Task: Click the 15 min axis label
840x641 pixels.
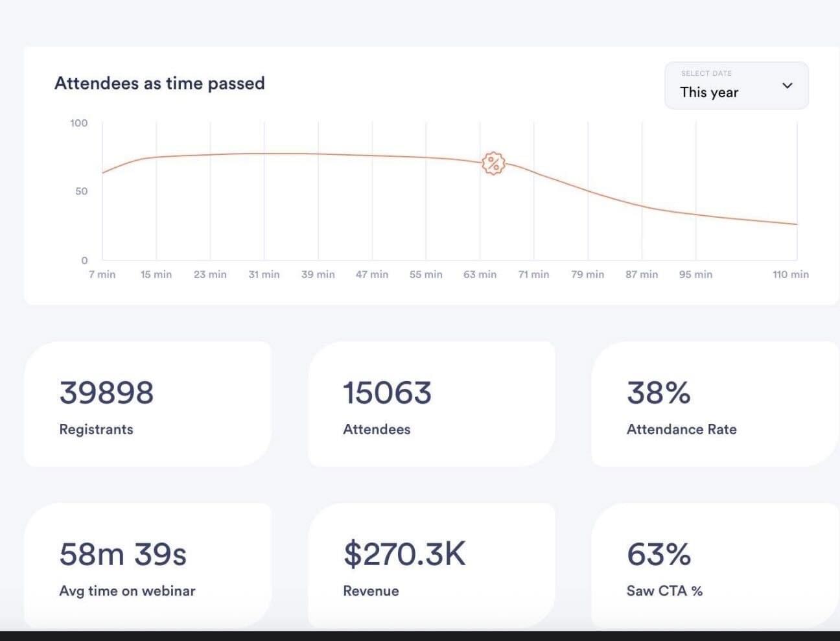Action: click(x=156, y=275)
